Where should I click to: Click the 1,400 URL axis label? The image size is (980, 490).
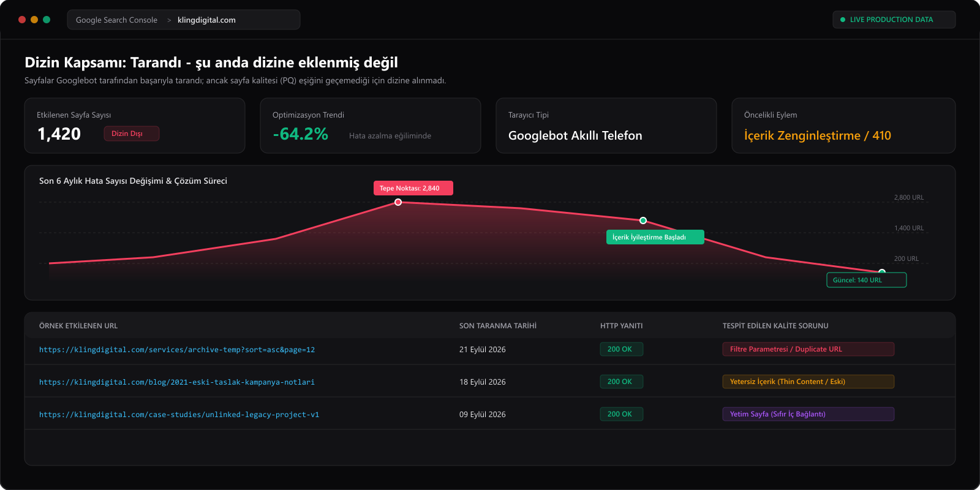[x=909, y=228]
